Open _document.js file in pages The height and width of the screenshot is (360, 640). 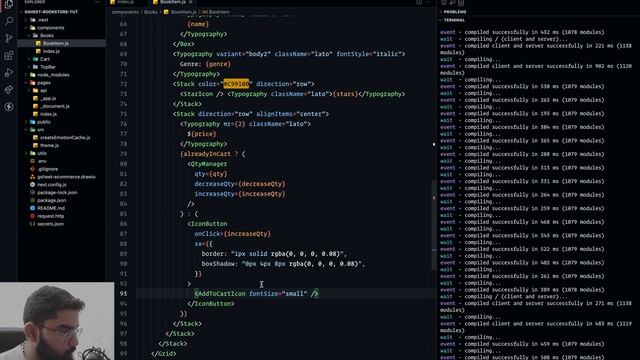pyautogui.click(x=55, y=106)
